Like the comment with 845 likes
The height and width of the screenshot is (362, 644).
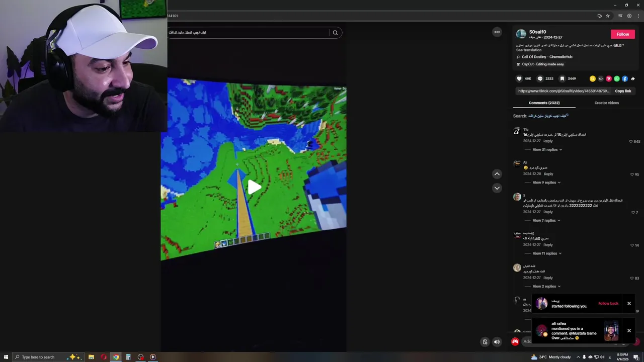click(631, 142)
